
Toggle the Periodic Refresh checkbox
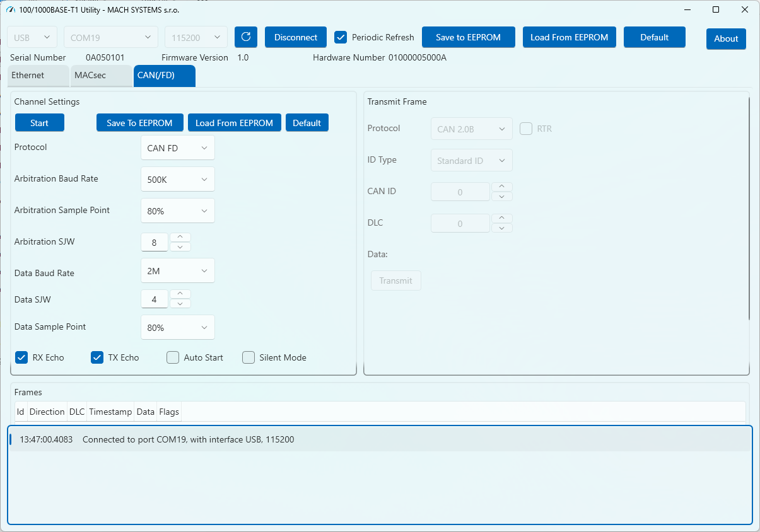[341, 37]
